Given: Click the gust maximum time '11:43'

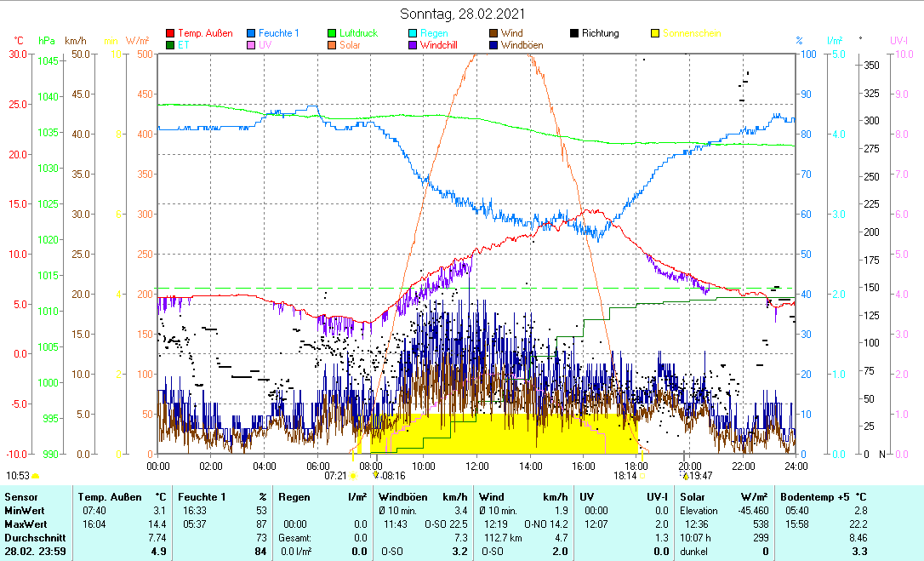Looking at the screenshot, I should point(396,524).
